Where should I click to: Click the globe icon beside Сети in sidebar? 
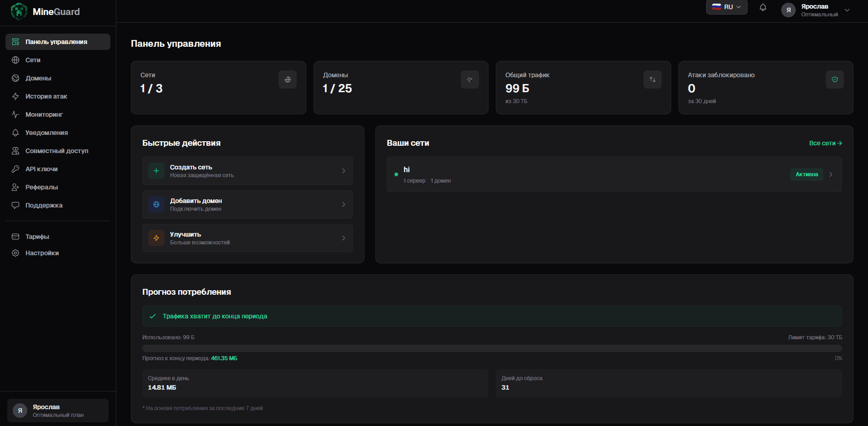pyautogui.click(x=15, y=60)
